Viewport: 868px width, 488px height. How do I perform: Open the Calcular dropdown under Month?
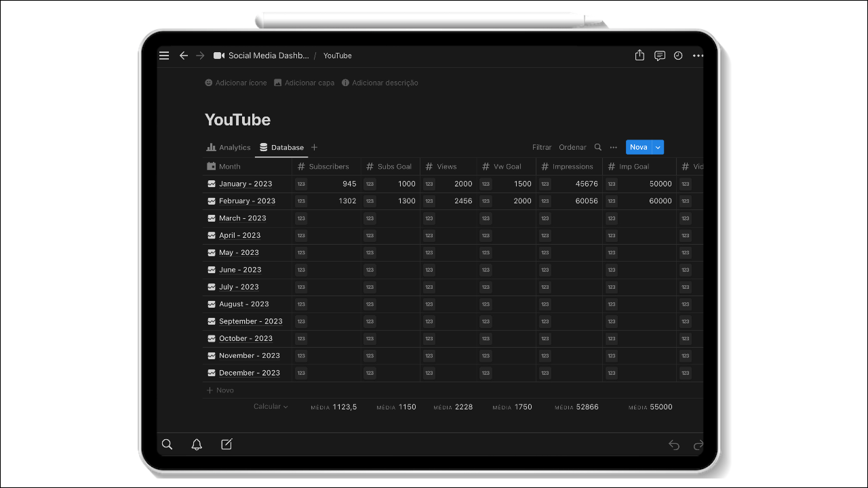point(271,407)
